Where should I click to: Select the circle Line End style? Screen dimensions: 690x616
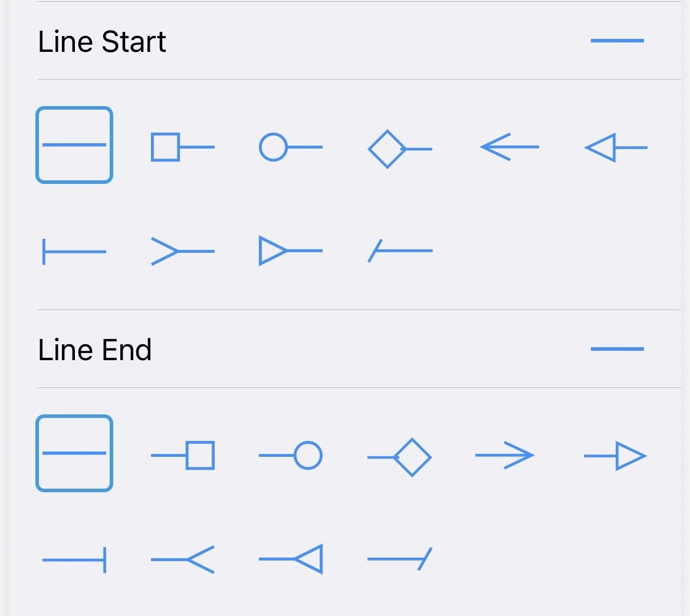tap(291, 456)
